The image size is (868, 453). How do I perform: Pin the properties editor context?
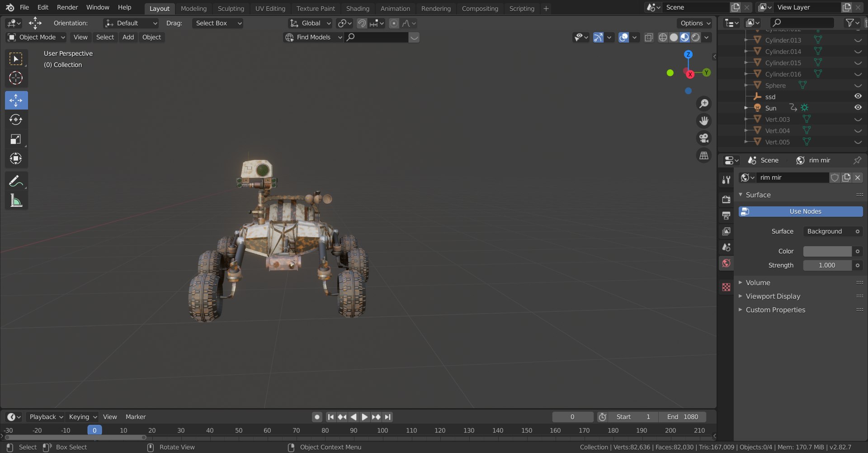[x=857, y=160]
